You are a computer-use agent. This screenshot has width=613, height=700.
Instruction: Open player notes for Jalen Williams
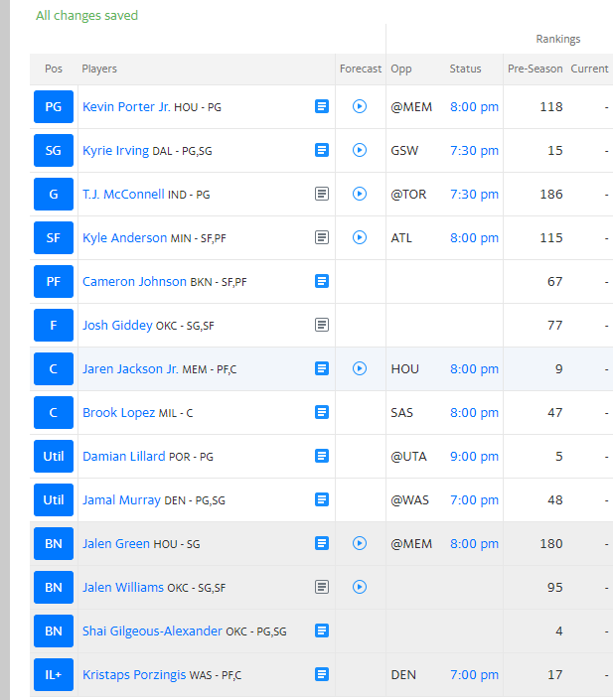point(322,588)
